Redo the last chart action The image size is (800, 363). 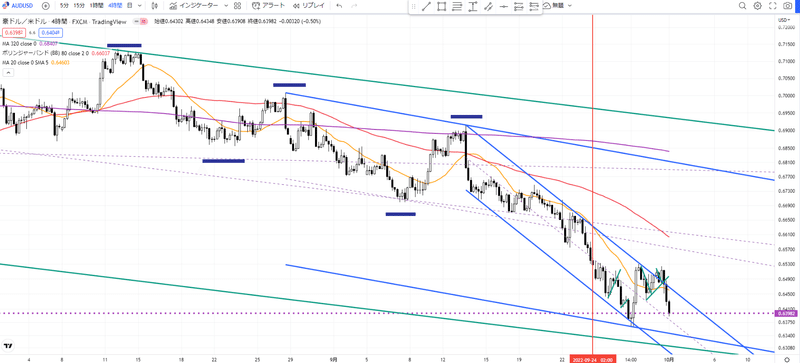354,6
